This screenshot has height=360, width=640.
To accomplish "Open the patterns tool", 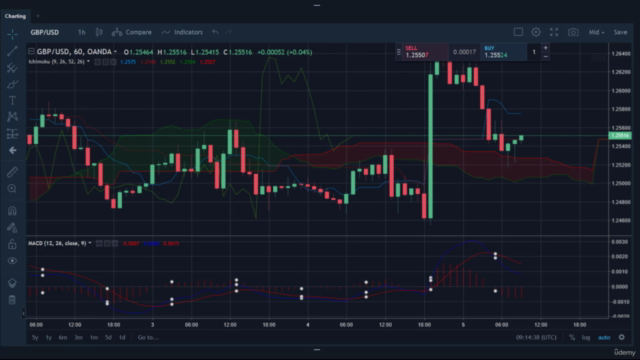I will pos(12,117).
